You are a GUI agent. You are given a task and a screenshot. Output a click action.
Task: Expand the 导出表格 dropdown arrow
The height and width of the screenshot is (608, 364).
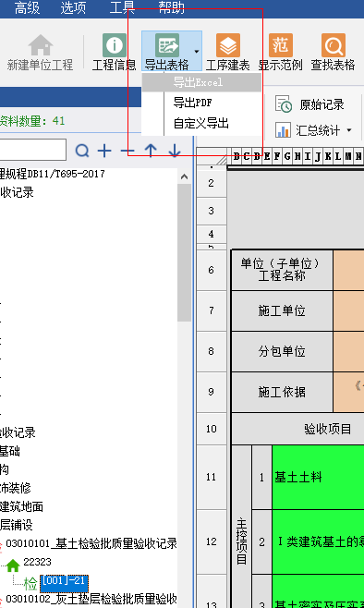pos(197,51)
